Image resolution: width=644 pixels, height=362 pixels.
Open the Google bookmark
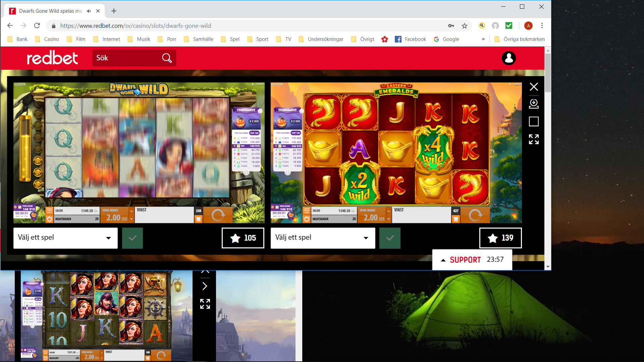(x=446, y=39)
